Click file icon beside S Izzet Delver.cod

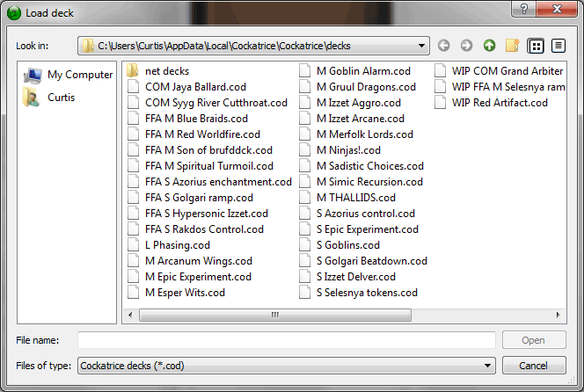coord(304,277)
